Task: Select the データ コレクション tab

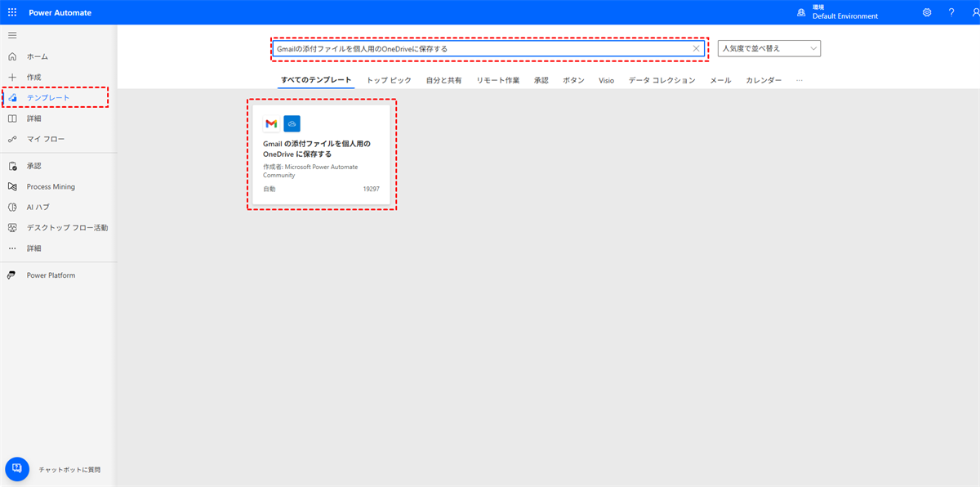Action: 662,80
